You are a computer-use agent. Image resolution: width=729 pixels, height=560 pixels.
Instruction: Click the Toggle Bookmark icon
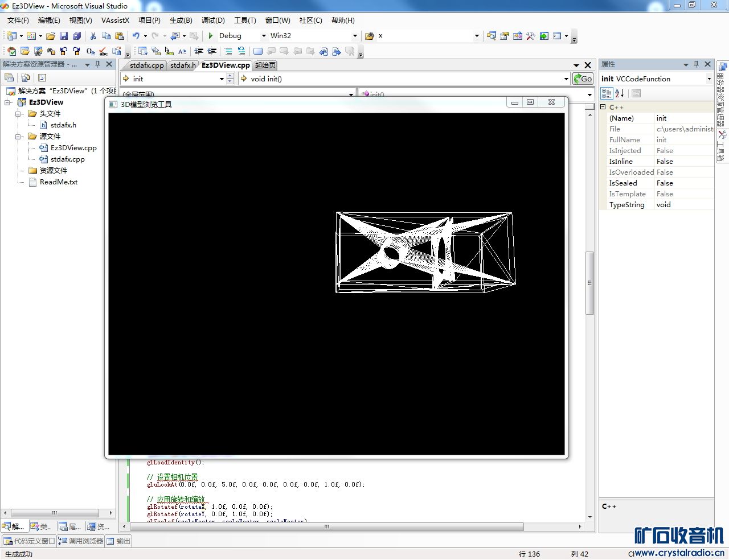pyautogui.click(x=258, y=51)
